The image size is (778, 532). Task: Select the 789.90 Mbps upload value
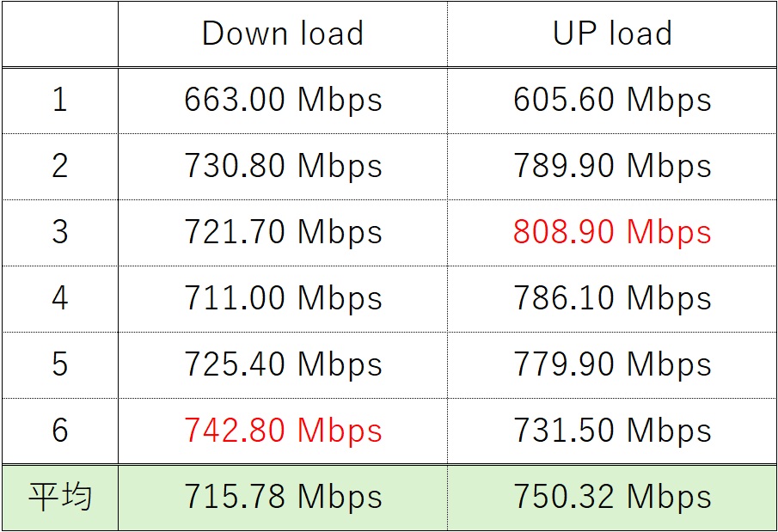(612, 166)
